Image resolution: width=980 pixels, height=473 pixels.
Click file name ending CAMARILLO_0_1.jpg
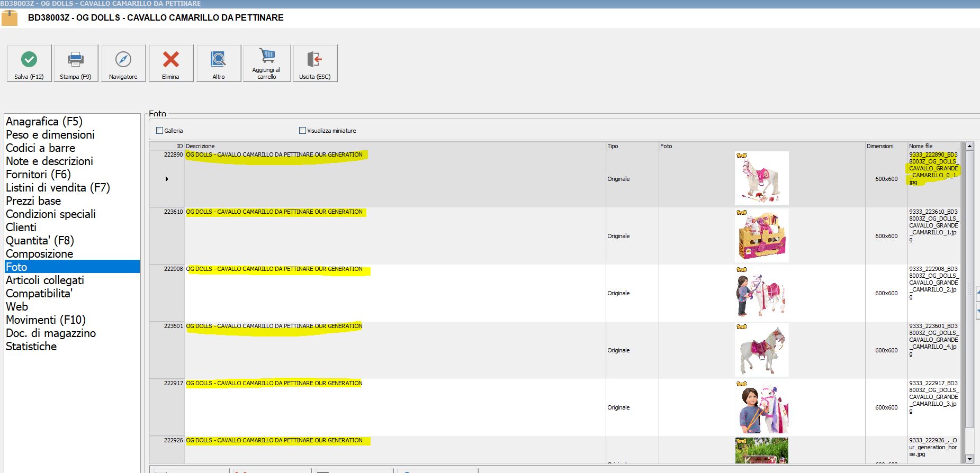[934, 168]
